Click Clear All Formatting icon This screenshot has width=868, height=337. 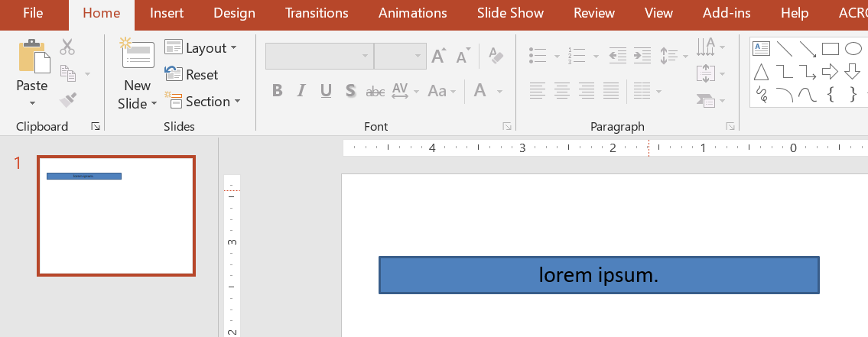[x=496, y=55]
